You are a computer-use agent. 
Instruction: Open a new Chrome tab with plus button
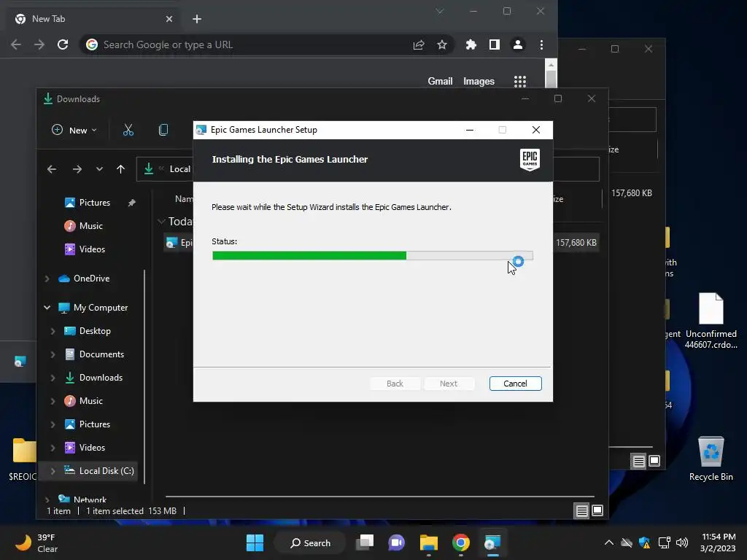197,19
